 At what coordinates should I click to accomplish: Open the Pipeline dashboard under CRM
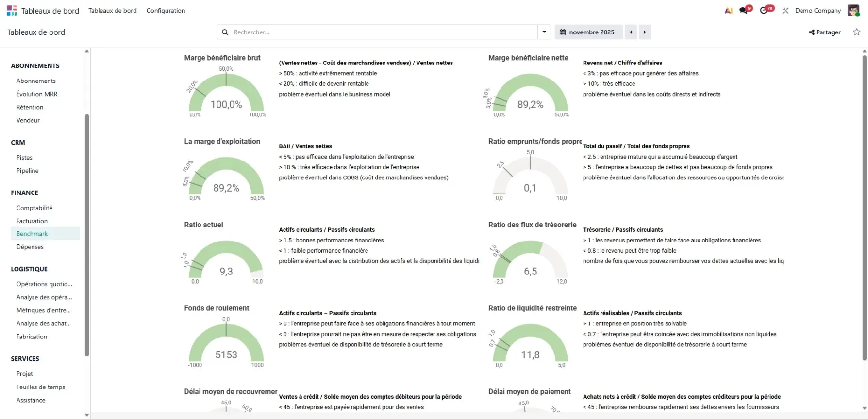coord(27,171)
